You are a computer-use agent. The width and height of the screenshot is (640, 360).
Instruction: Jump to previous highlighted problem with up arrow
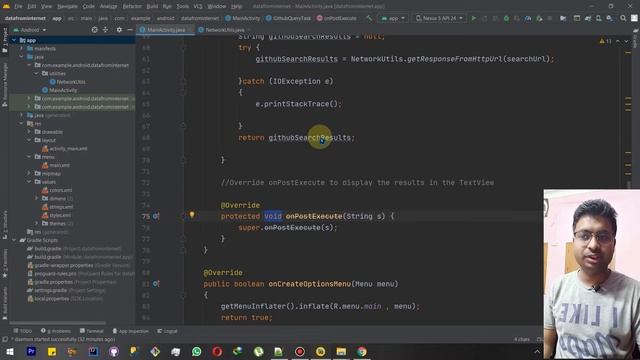coord(618,41)
